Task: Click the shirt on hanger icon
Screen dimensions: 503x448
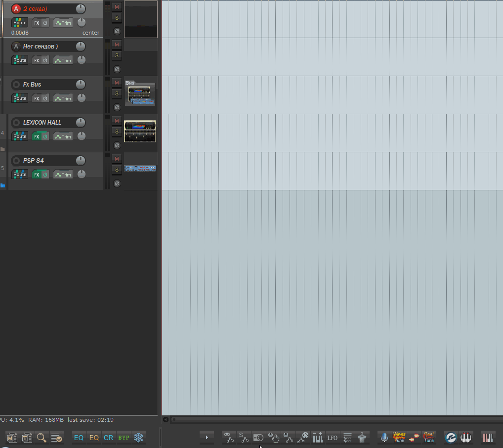Action: [362, 438]
